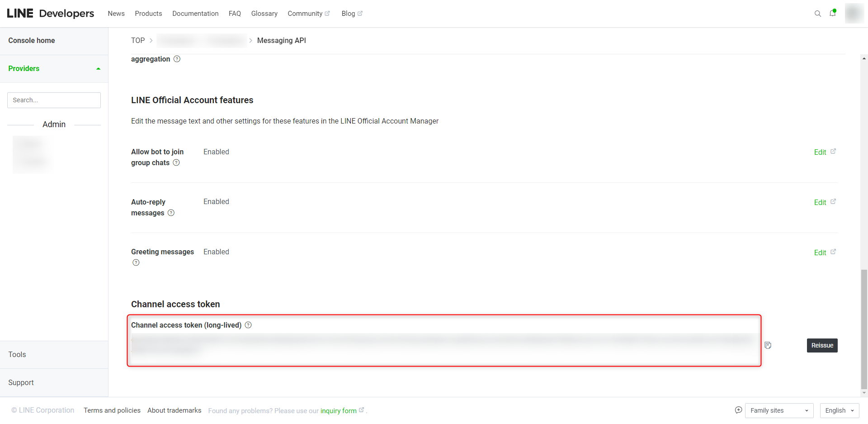Click the feedback chat icon in footer
This screenshot has width=868, height=424.
[738, 410]
